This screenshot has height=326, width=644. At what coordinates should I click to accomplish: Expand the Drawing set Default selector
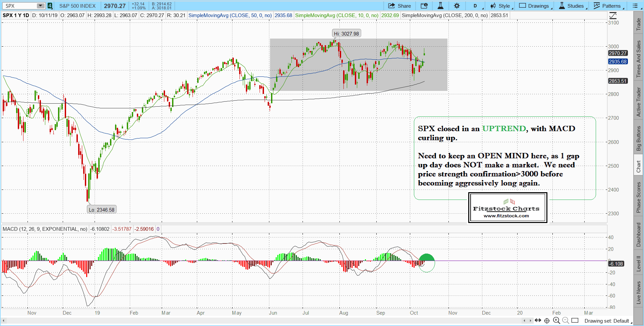pos(607,321)
